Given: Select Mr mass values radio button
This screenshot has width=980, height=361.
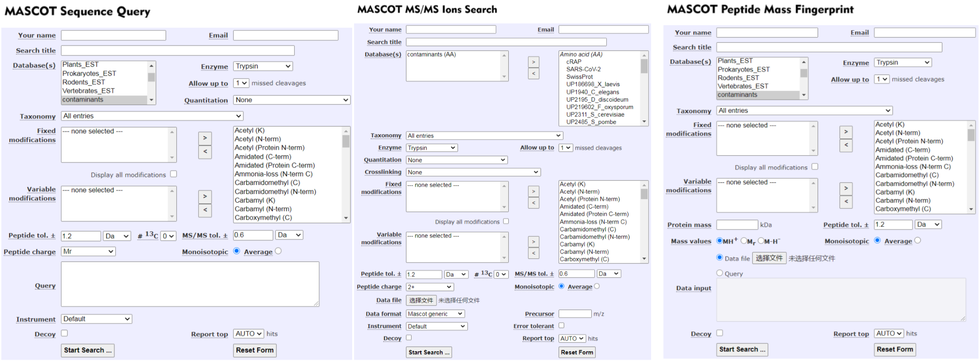Looking at the screenshot, I should pos(744,241).
